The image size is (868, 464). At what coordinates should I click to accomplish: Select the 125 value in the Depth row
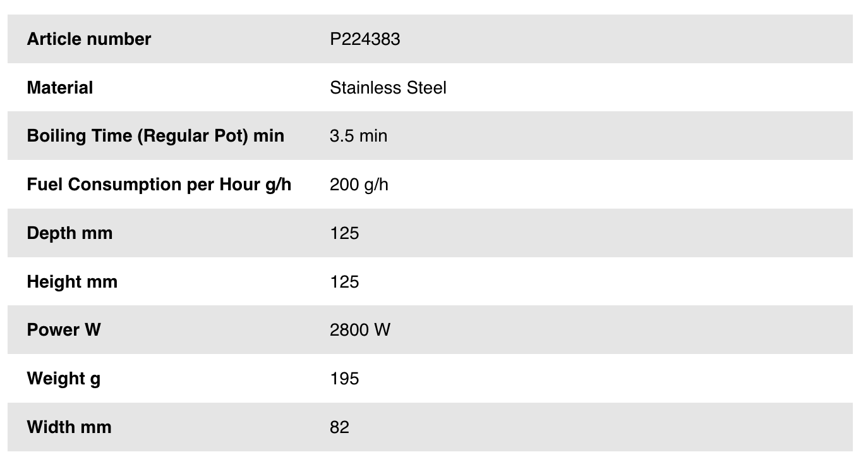[344, 233]
